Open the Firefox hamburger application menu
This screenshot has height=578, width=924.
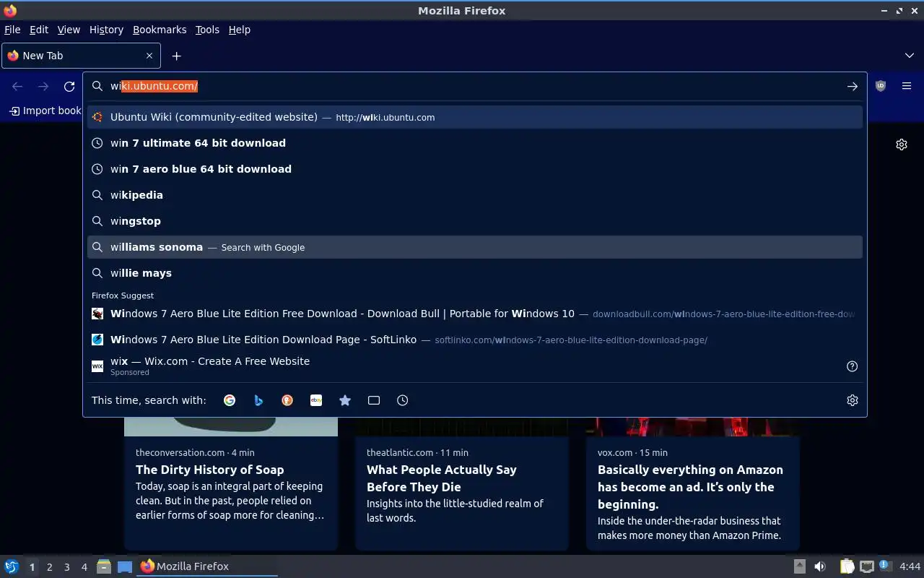click(907, 86)
